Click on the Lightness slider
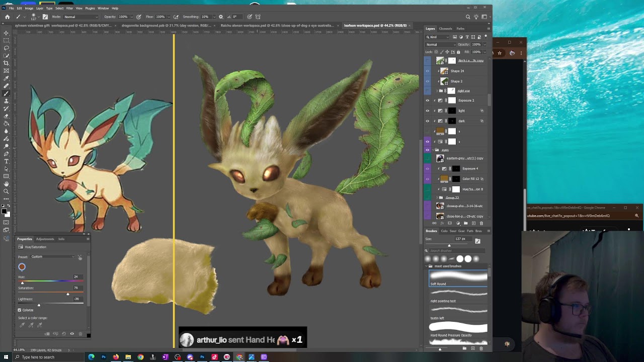This screenshot has width=644, height=362. click(x=50, y=305)
